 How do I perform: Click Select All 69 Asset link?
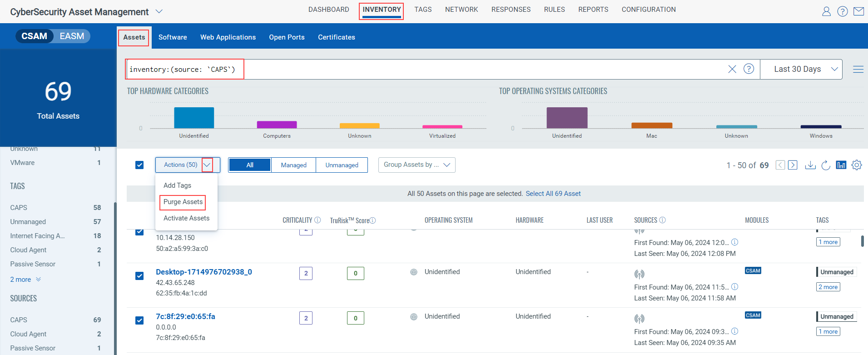tap(553, 194)
